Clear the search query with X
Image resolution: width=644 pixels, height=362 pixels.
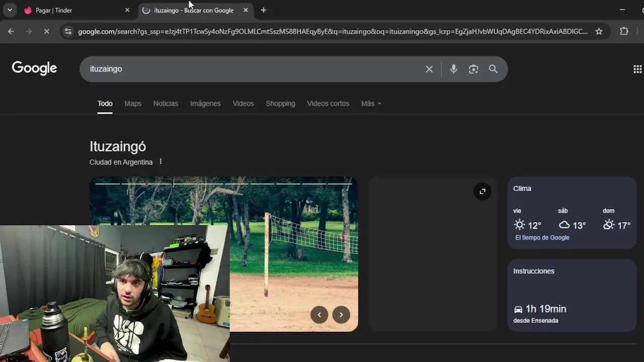click(x=429, y=69)
